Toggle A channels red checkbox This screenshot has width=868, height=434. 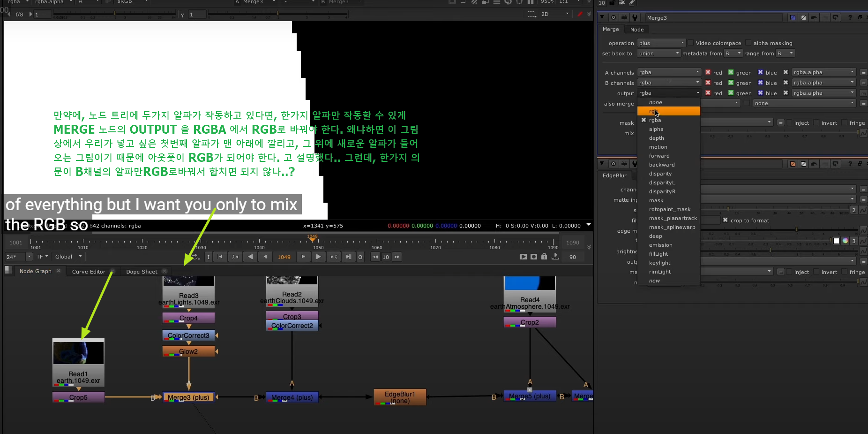click(708, 72)
